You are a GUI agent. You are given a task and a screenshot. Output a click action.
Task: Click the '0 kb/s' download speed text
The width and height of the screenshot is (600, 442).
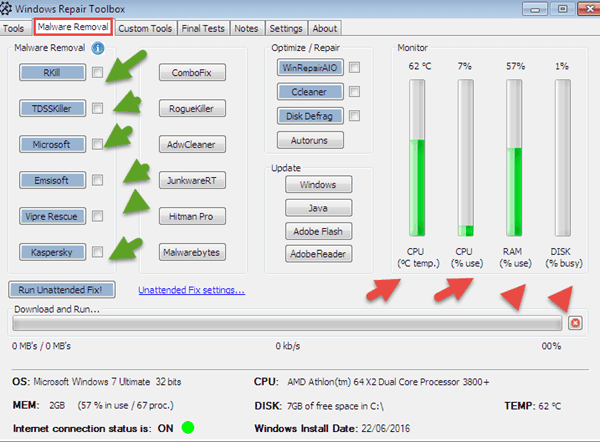[288, 346]
